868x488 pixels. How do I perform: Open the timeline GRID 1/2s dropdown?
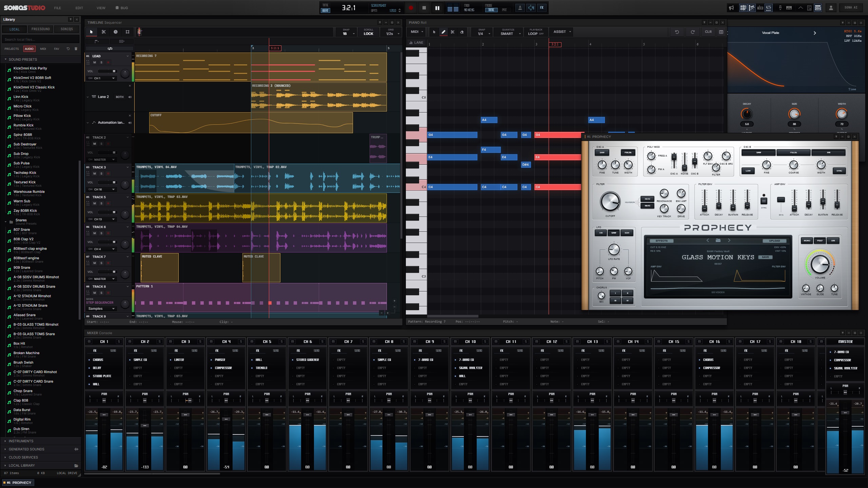[x=390, y=32]
